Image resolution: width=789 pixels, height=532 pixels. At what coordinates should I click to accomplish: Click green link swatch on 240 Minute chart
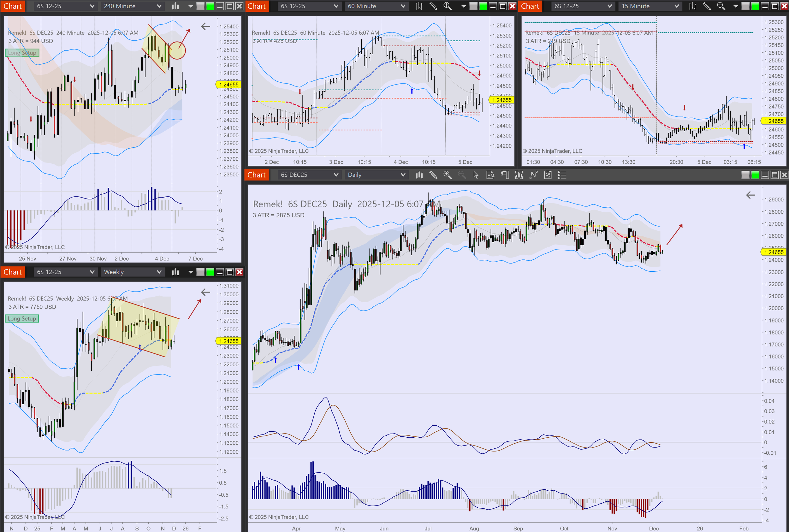pos(211,6)
